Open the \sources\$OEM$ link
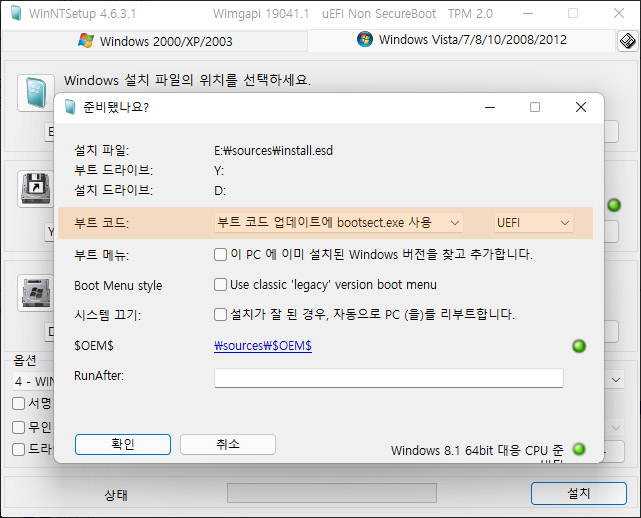The image size is (641, 518). pos(263,346)
